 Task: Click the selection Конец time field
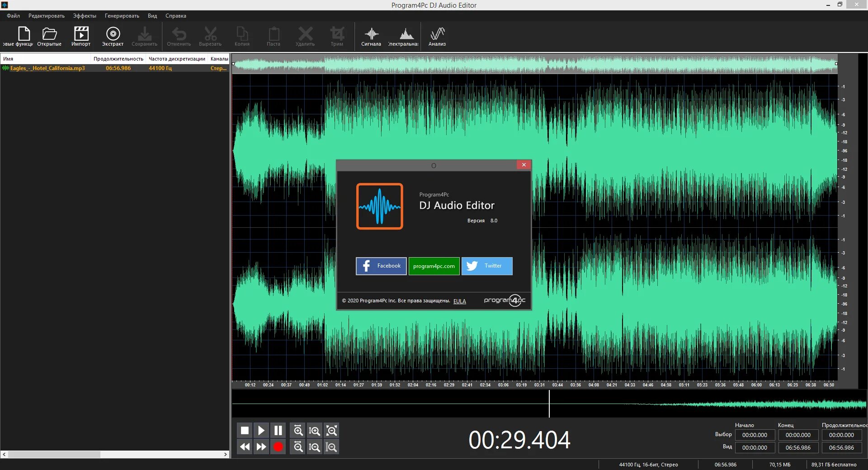point(798,435)
